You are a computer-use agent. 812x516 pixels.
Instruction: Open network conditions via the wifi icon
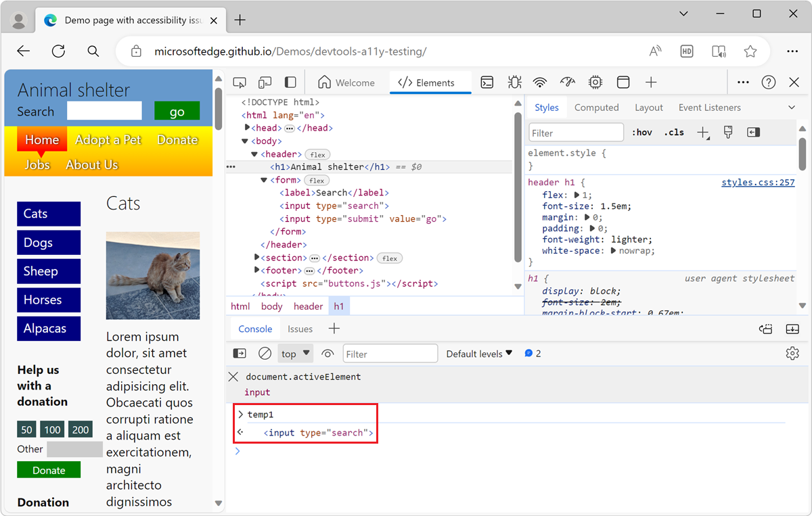pos(539,82)
